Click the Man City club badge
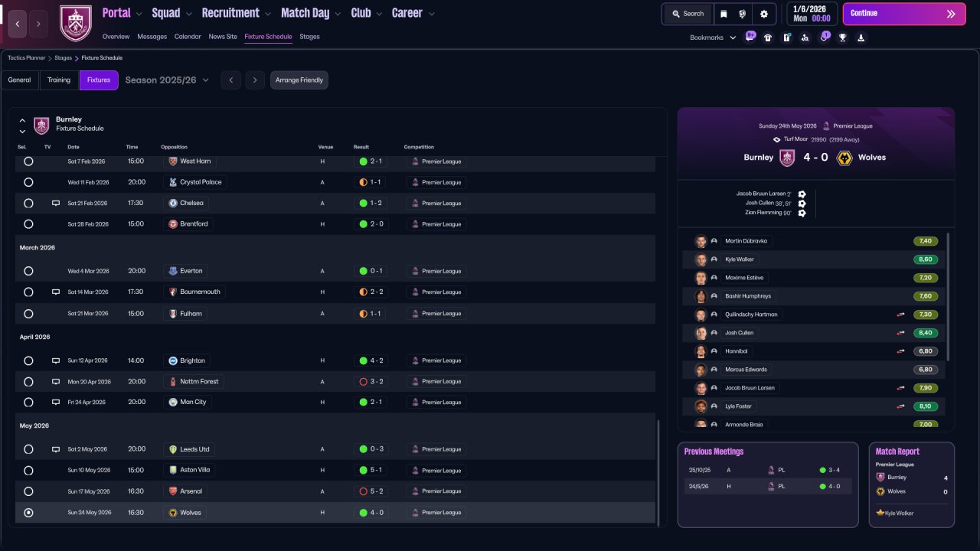The image size is (980, 551). (173, 402)
